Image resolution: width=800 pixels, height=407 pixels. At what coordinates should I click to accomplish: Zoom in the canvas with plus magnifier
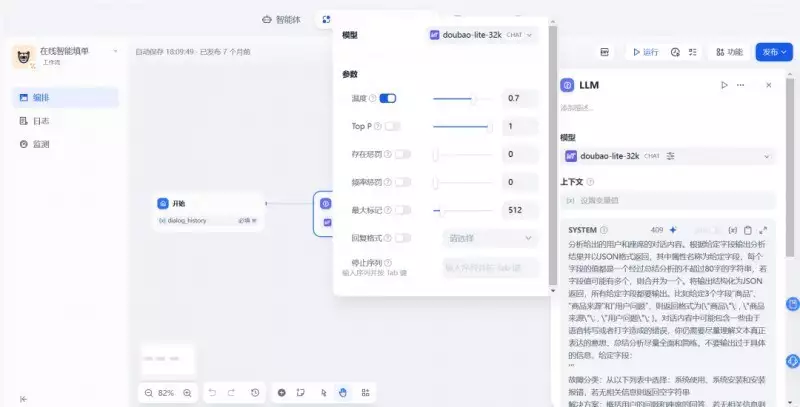[x=187, y=393]
